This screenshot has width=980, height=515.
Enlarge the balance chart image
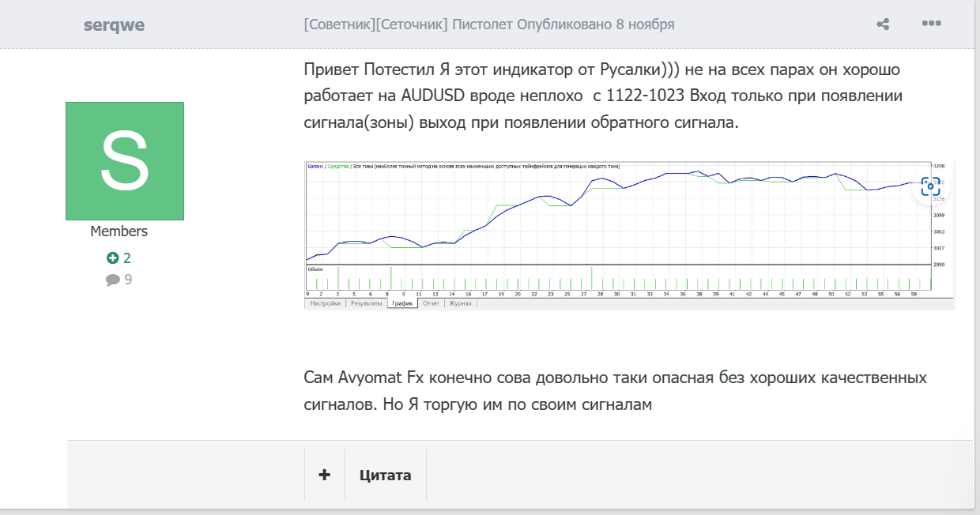629,235
